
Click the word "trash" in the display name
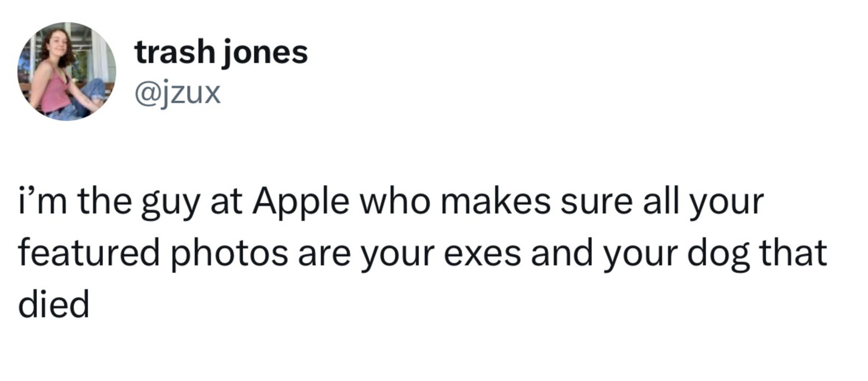[x=175, y=52]
